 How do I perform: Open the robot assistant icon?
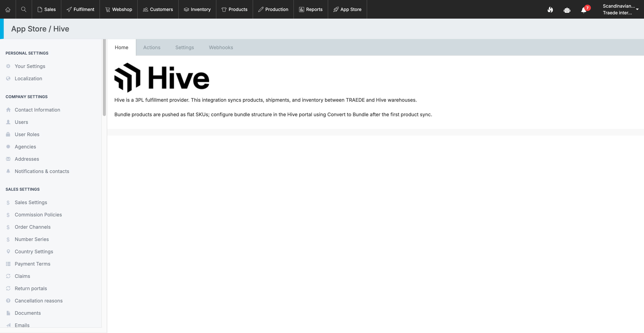coord(567,10)
